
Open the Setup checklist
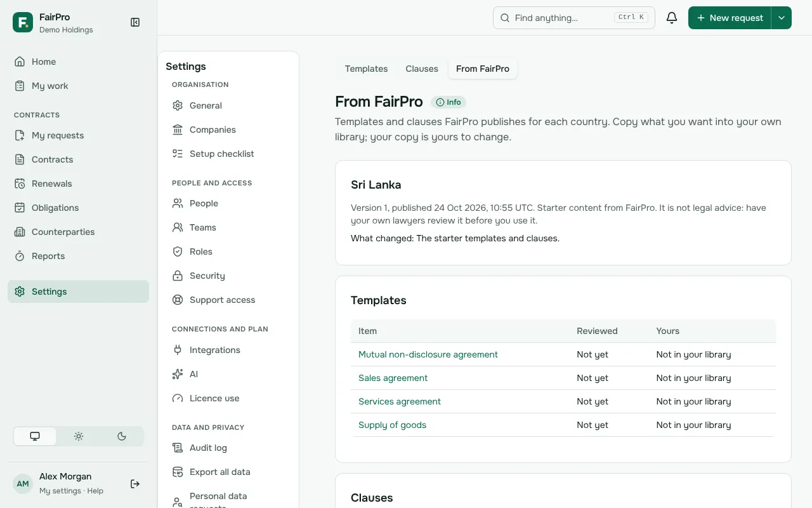point(228,154)
